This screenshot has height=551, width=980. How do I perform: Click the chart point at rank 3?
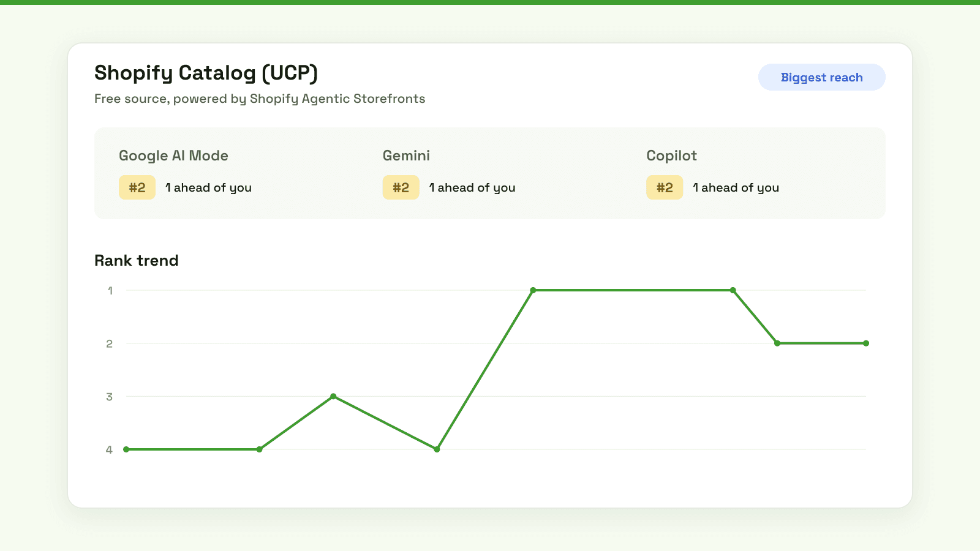pos(333,396)
